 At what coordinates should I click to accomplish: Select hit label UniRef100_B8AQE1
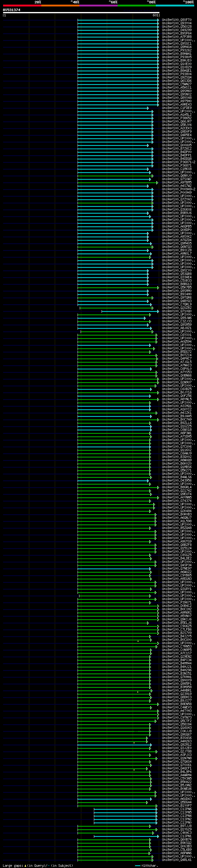click(176, 71)
